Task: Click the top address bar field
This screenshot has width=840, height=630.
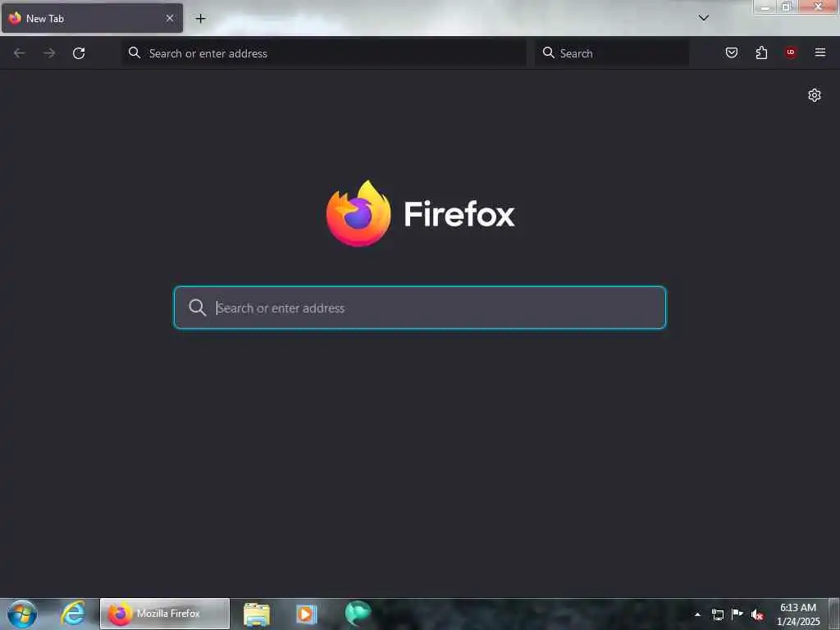Action: tap(324, 53)
